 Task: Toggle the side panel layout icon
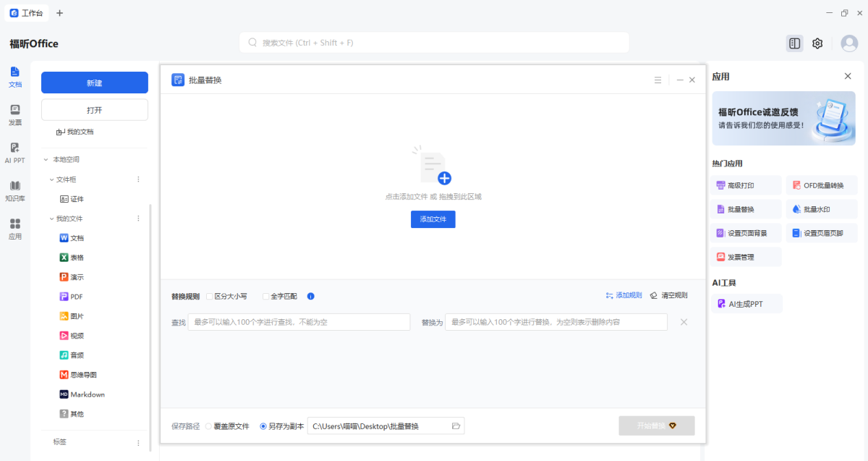795,43
